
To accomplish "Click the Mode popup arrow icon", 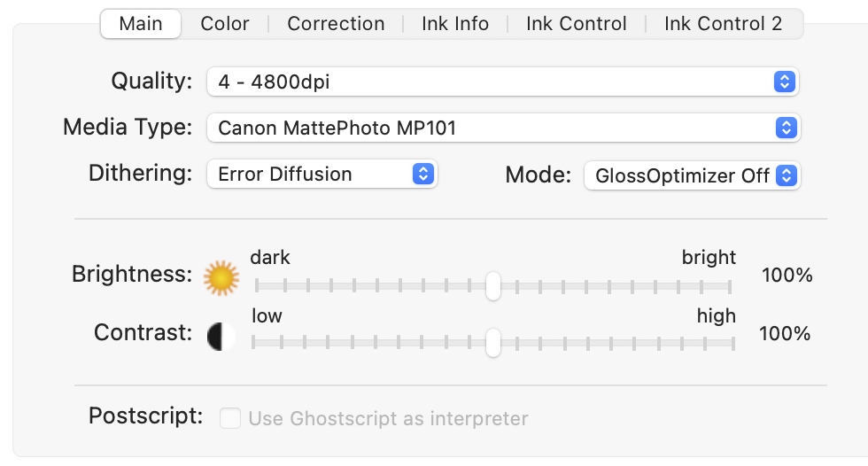I will pyautogui.click(x=786, y=175).
